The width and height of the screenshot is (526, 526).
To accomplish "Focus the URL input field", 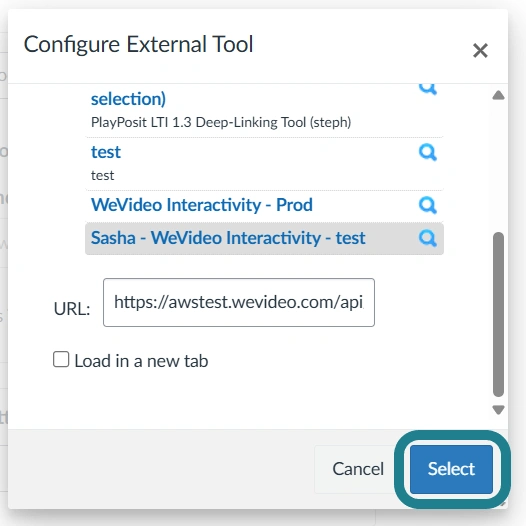I will [239, 302].
